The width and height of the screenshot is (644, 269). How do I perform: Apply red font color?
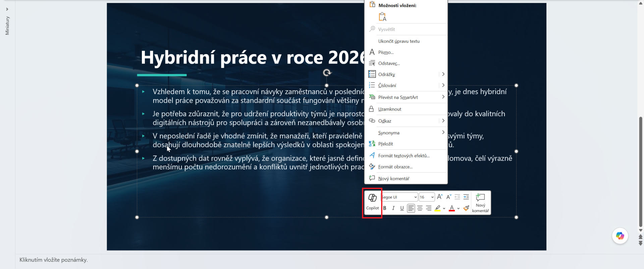[452, 208]
